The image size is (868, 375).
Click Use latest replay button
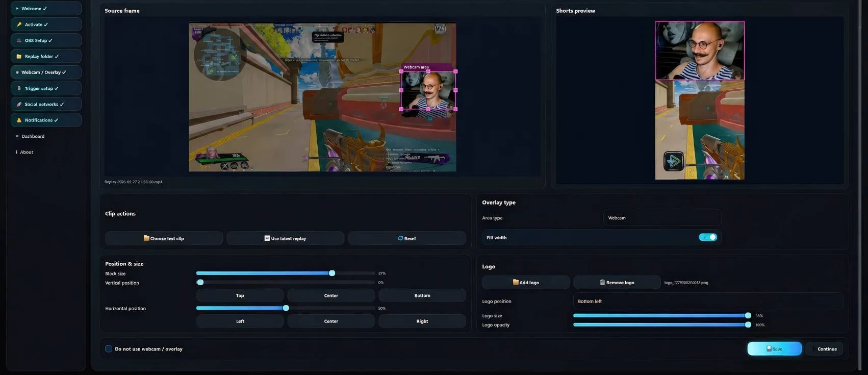point(285,238)
